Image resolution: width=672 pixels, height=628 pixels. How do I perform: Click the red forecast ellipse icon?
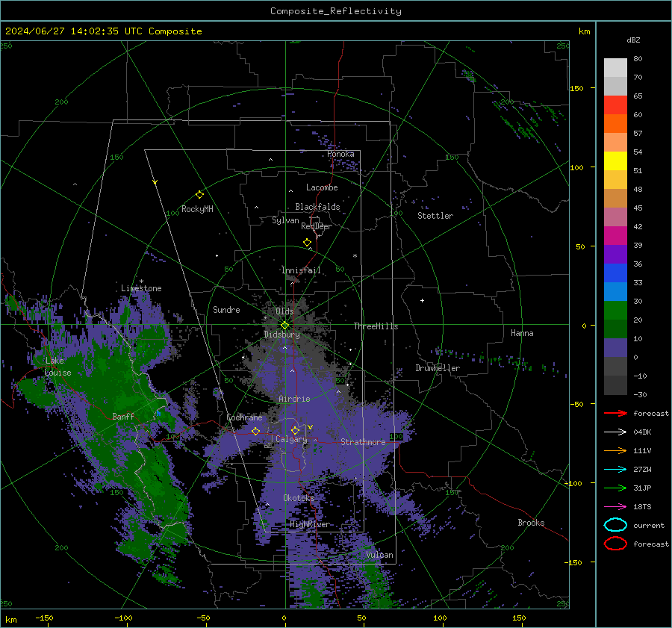point(615,544)
